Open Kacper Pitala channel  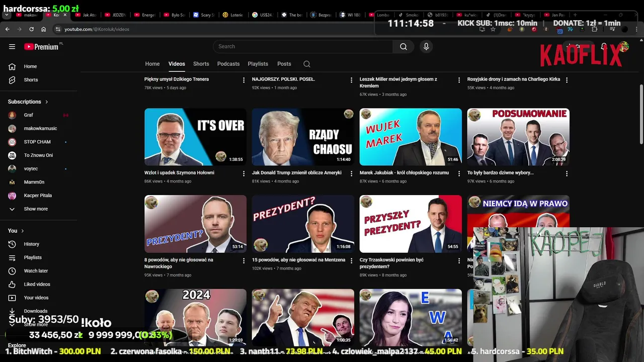(39, 196)
